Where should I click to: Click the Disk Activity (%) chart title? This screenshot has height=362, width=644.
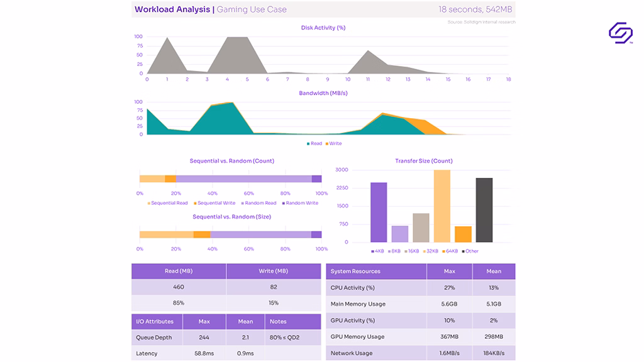[323, 28]
